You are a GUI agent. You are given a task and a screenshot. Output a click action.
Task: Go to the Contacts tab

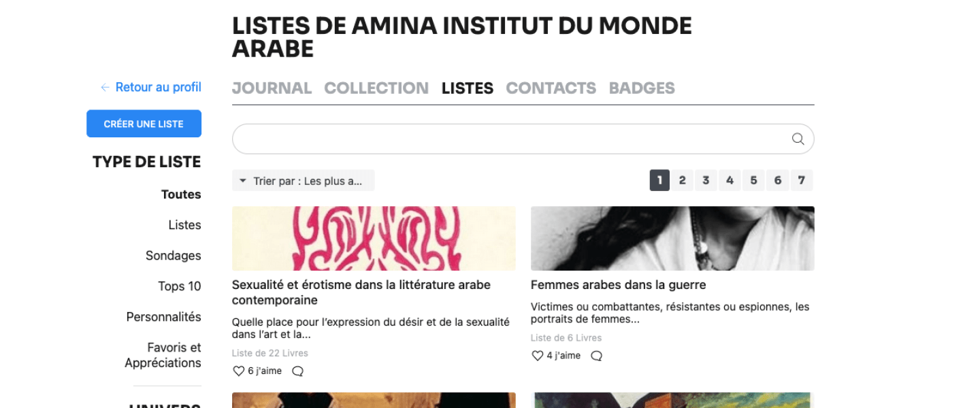[551, 88]
